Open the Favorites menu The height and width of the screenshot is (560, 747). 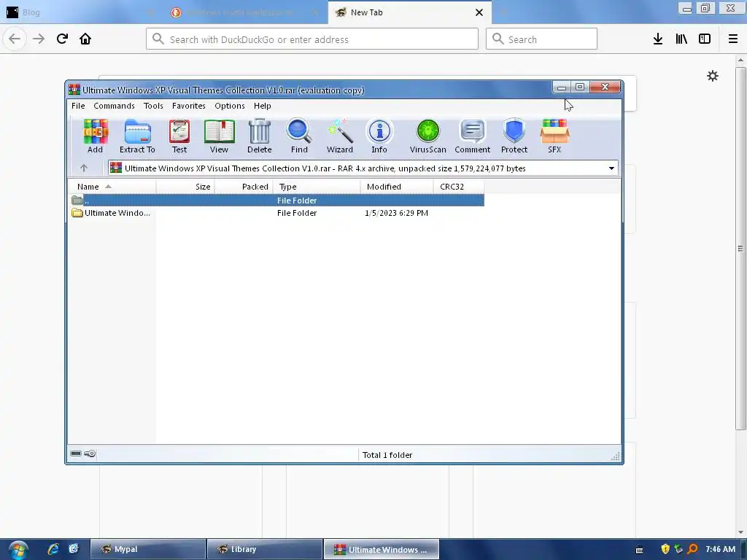point(189,106)
